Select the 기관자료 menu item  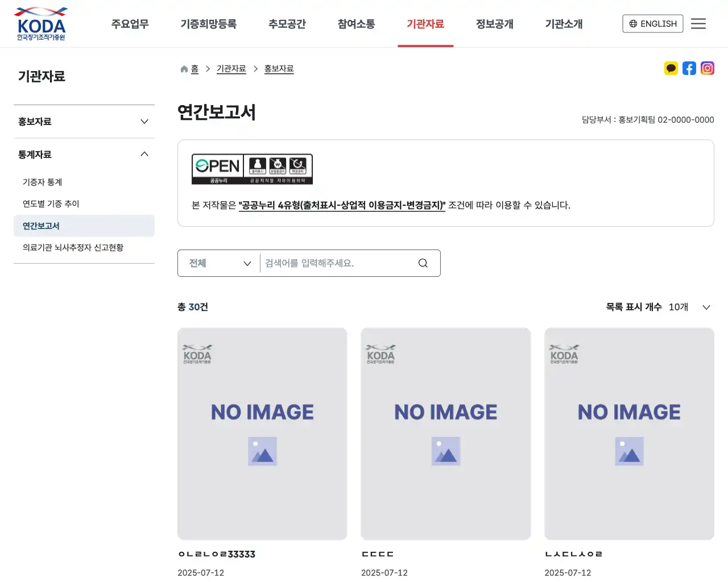(x=425, y=24)
